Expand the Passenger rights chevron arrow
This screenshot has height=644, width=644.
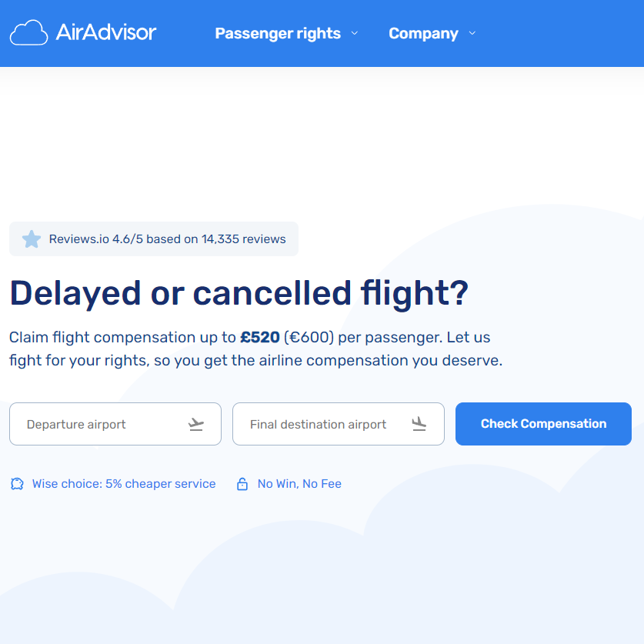tap(355, 33)
